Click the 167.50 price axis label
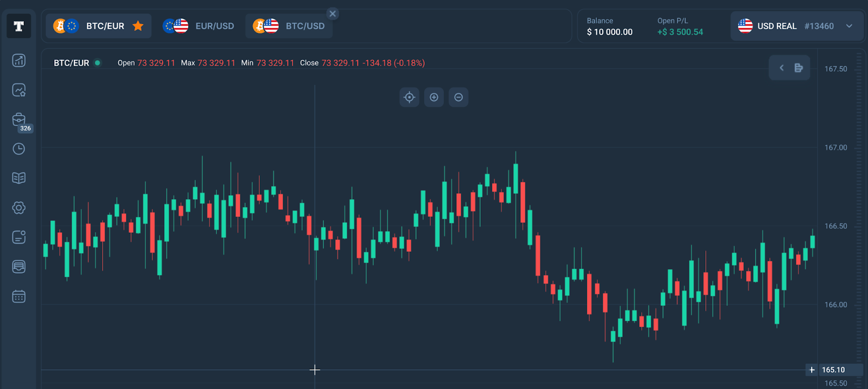This screenshot has width=868, height=389. point(836,69)
